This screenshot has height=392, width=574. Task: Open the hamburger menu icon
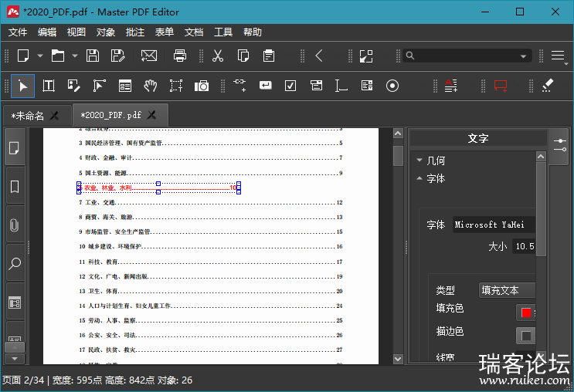[558, 56]
